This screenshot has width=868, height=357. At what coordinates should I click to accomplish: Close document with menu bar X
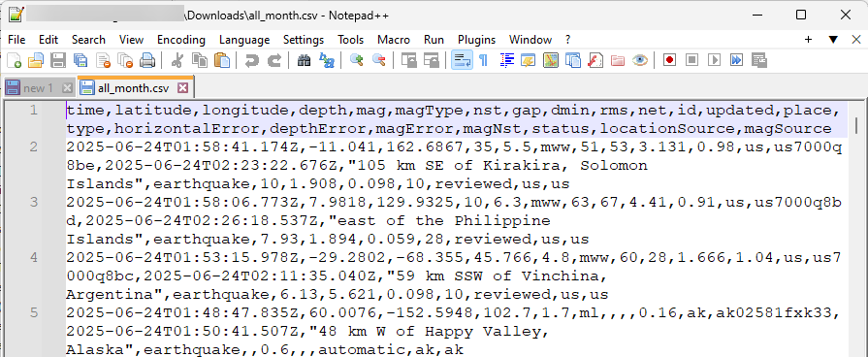(855, 40)
